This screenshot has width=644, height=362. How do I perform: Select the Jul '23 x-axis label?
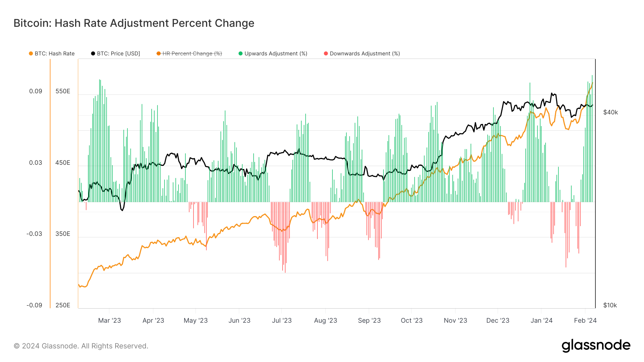[282, 321]
